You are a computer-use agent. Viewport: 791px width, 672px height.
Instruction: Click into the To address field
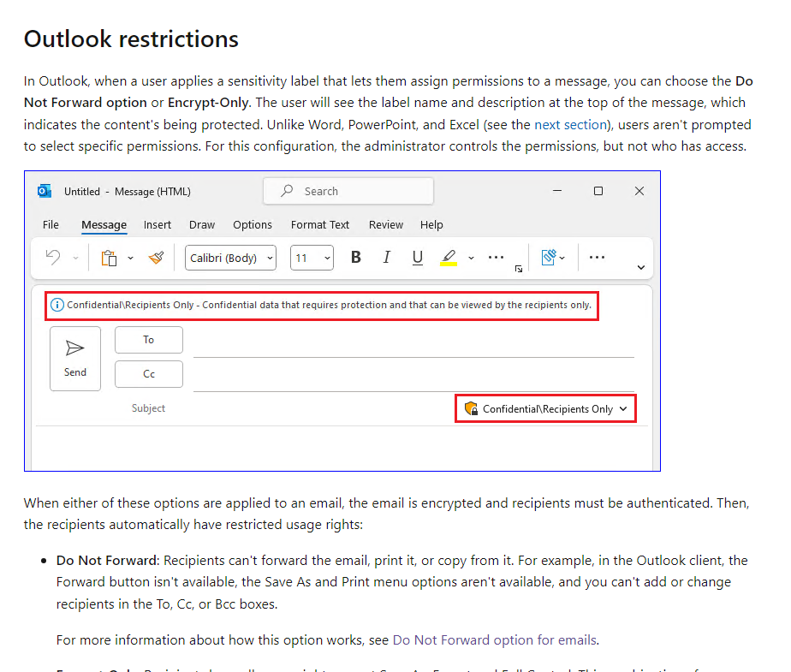pos(413,343)
